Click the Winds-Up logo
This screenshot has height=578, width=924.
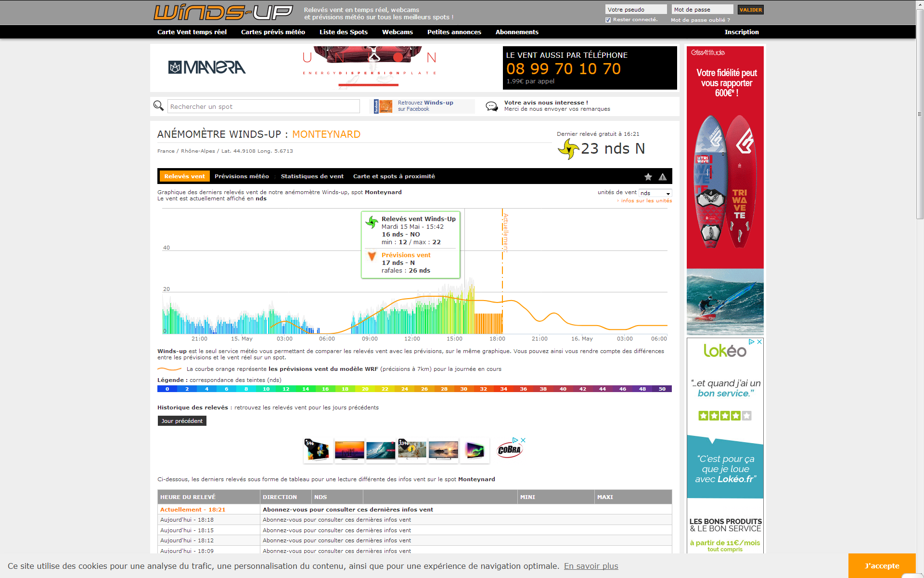point(223,13)
